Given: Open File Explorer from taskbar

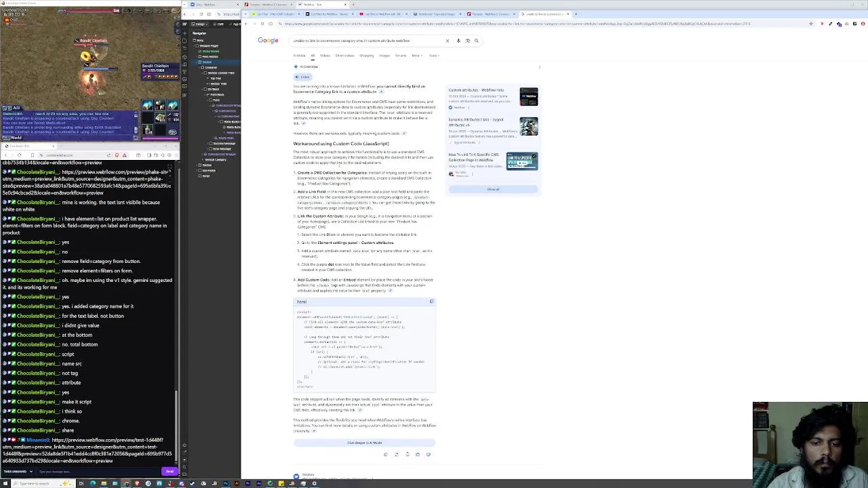Looking at the screenshot, I should pos(104,483).
